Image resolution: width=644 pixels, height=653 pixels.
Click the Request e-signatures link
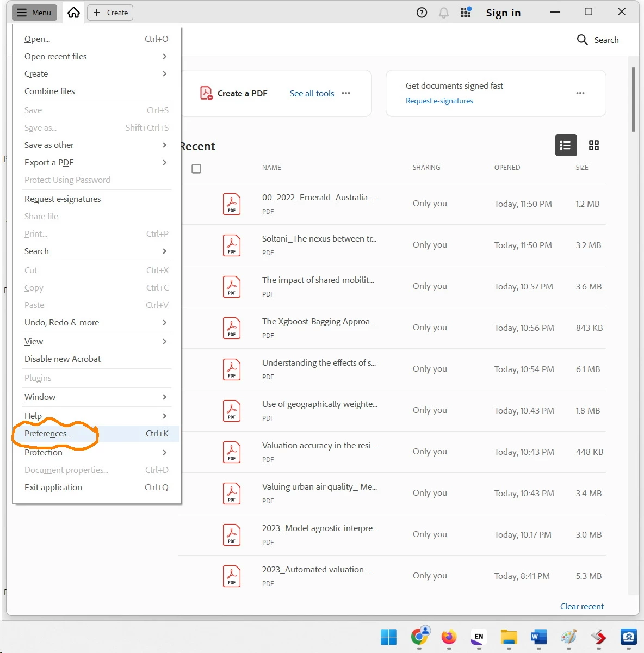coord(439,101)
